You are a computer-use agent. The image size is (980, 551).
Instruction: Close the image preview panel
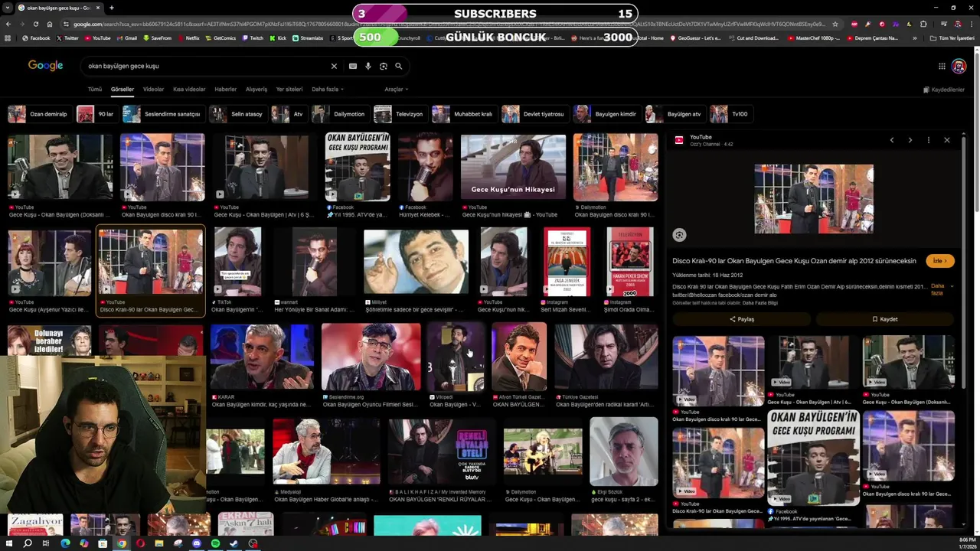(x=947, y=140)
